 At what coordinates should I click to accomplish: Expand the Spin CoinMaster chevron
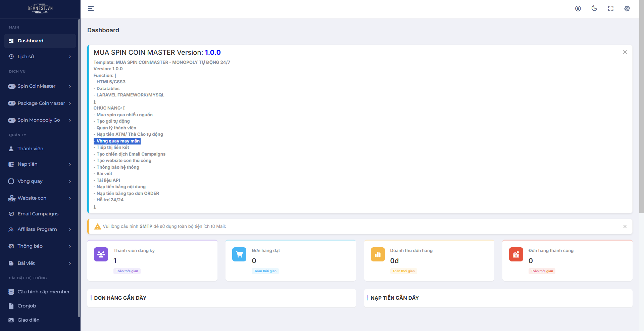(70, 86)
